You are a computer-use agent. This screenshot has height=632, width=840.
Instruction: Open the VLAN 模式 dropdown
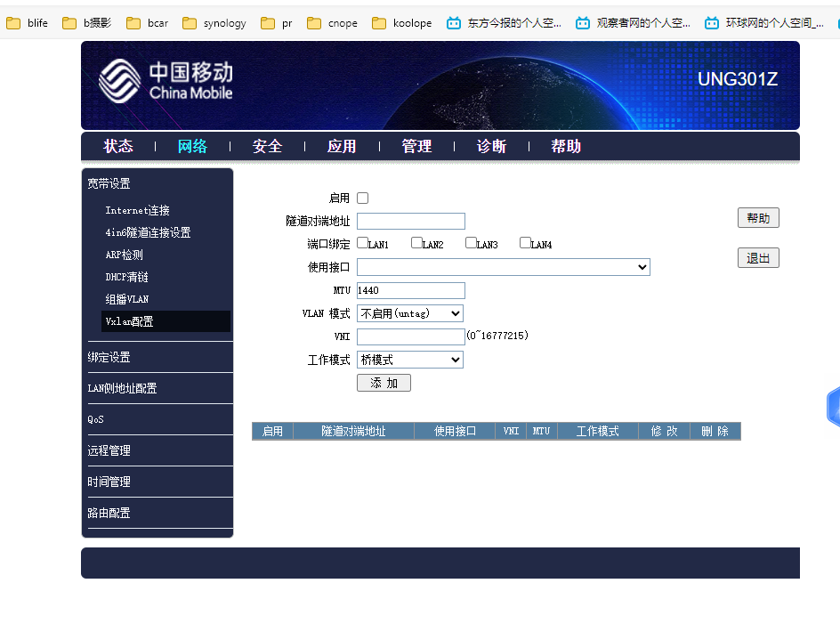coord(409,313)
